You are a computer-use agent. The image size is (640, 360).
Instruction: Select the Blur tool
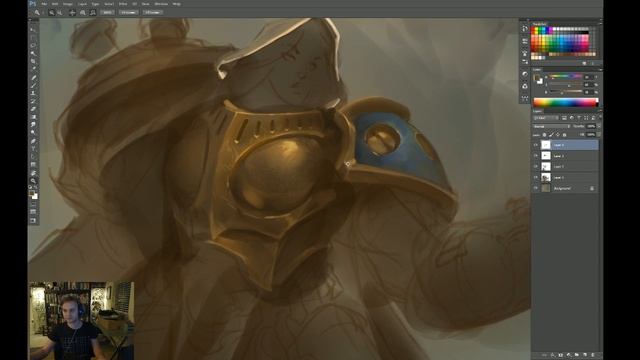(x=33, y=124)
